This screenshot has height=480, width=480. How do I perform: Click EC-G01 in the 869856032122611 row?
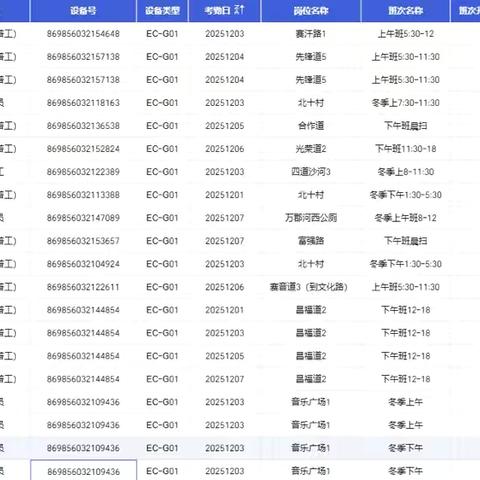[162, 287]
